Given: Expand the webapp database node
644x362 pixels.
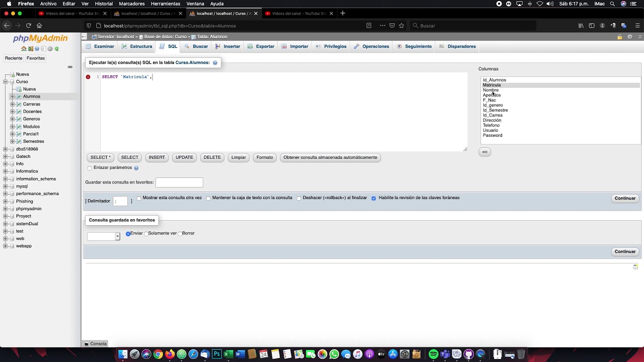Looking at the screenshot, I should [6, 246].
